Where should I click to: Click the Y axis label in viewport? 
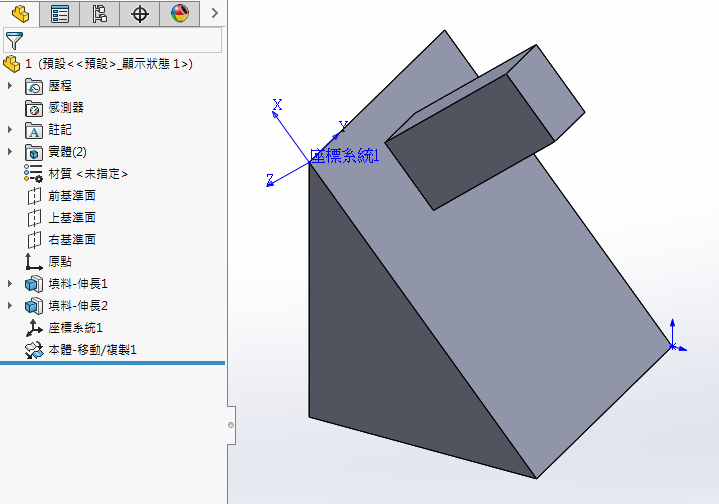(343, 126)
